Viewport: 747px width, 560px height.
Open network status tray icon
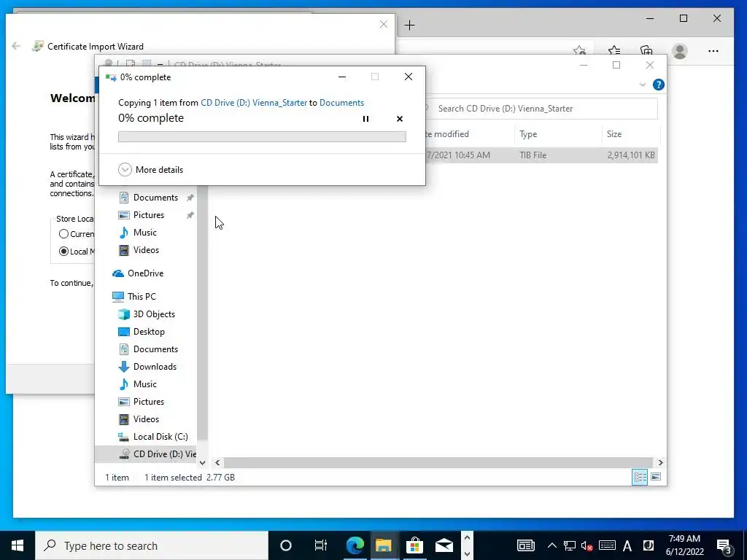click(569, 545)
